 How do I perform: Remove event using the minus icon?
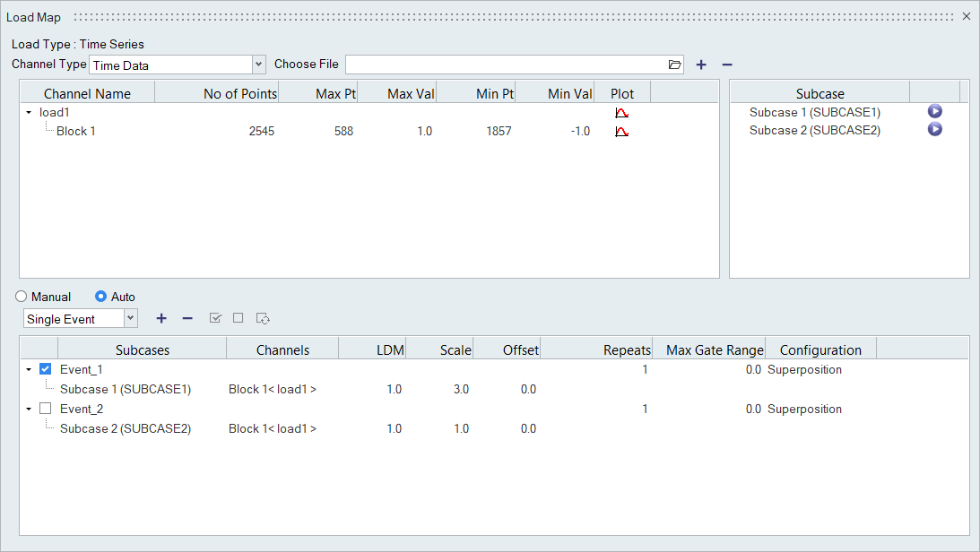tap(187, 318)
